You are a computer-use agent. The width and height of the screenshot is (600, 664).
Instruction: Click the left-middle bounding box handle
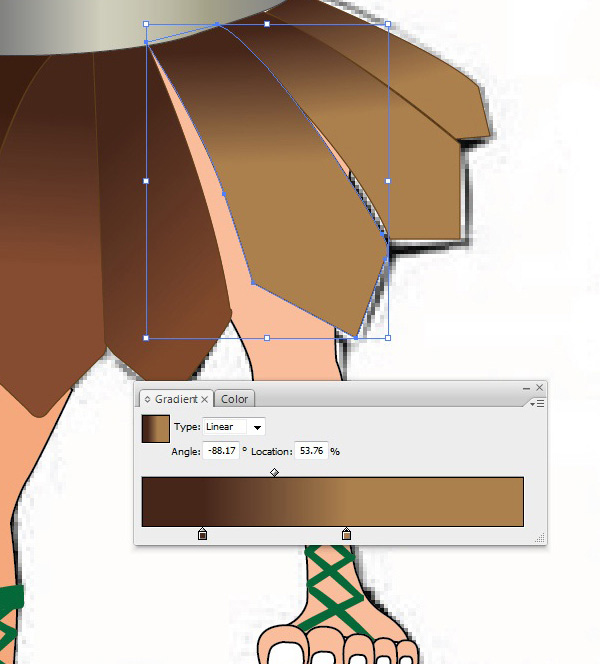pos(146,181)
